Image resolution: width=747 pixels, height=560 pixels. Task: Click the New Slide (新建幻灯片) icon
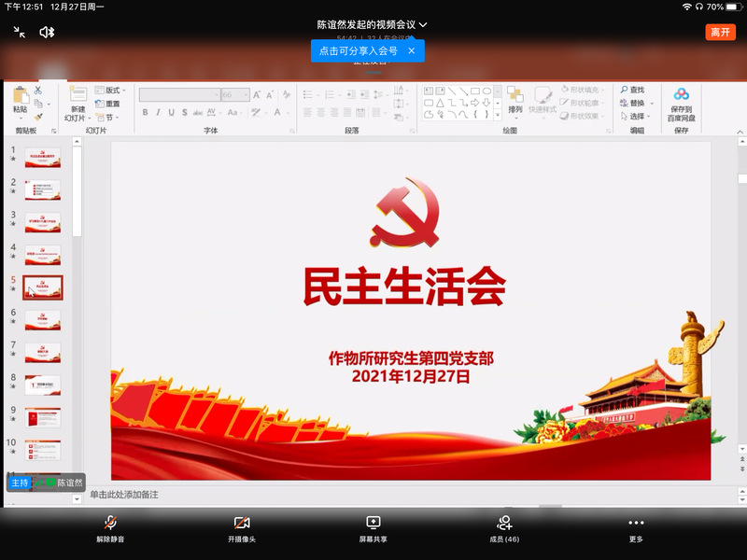[x=78, y=92]
